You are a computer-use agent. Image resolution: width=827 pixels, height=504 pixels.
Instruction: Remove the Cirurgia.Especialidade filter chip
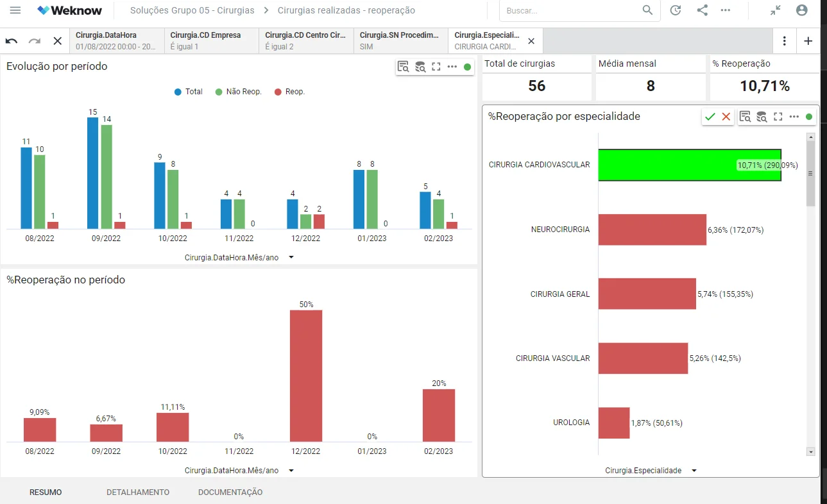(x=531, y=41)
